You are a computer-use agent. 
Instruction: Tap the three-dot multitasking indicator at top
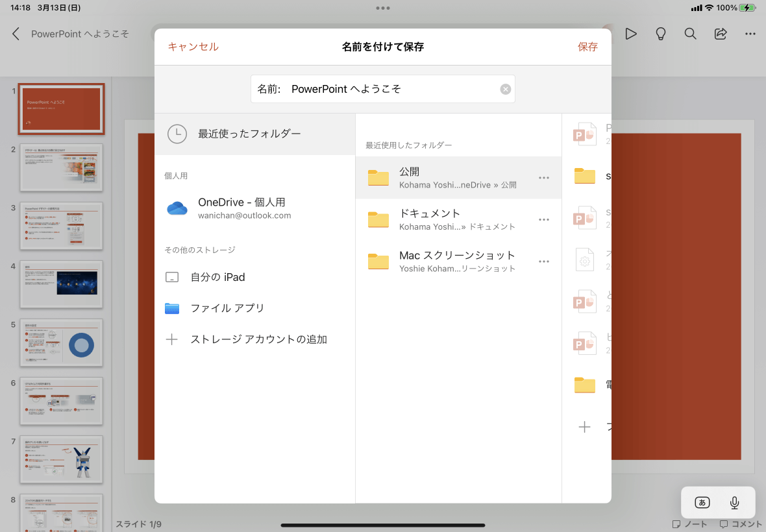(382, 8)
